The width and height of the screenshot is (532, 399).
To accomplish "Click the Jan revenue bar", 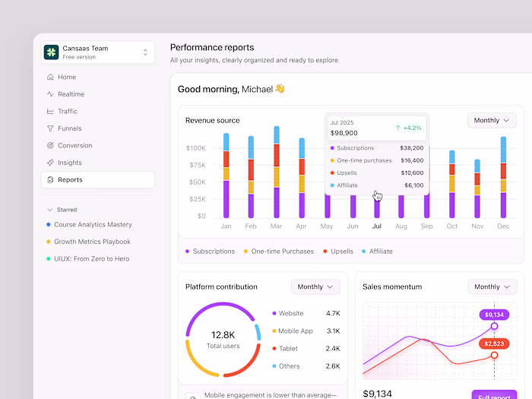I will pyautogui.click(x=226, y=176).
